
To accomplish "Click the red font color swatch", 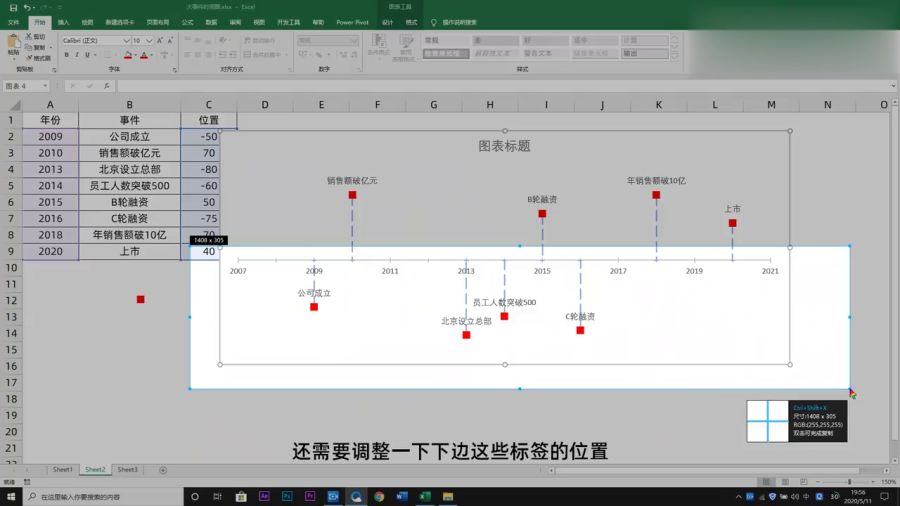I will tap(144, 56).
